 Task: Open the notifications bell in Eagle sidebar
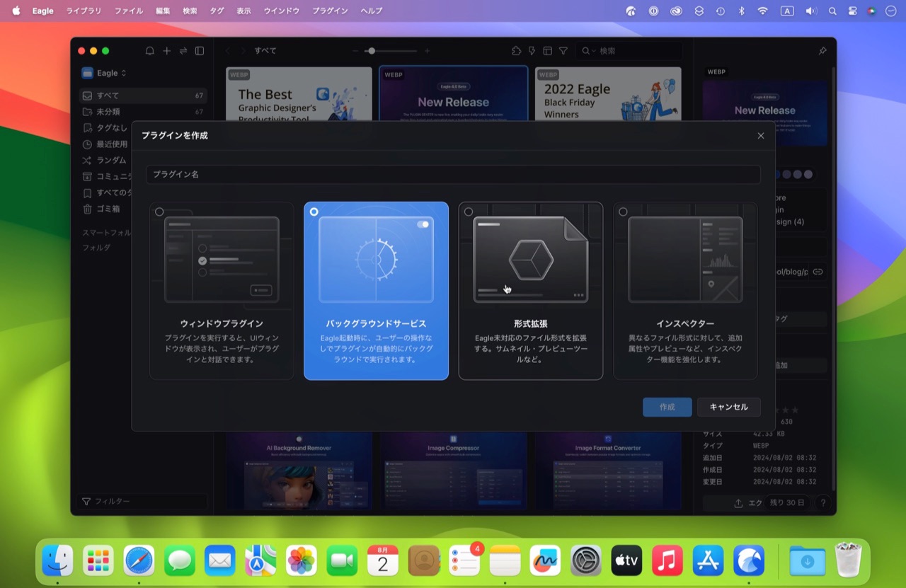[x=150, y=51]
